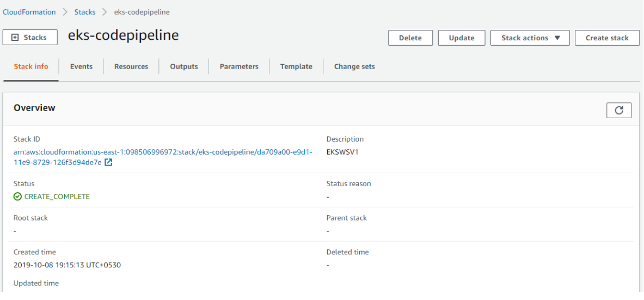Viewport: 644px width, 300px height.
Task: Open the Stack actions dropdown
Action: tap(530, 38)
